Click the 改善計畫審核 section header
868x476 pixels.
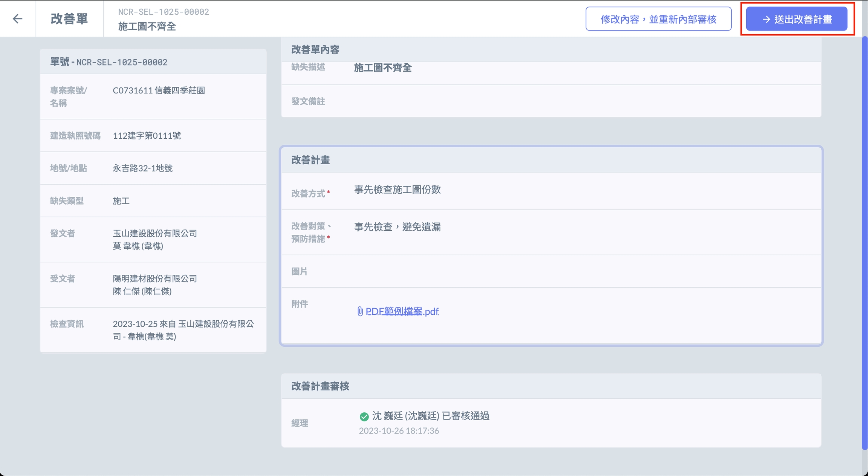pyautogui.click(x=320, y=386)
